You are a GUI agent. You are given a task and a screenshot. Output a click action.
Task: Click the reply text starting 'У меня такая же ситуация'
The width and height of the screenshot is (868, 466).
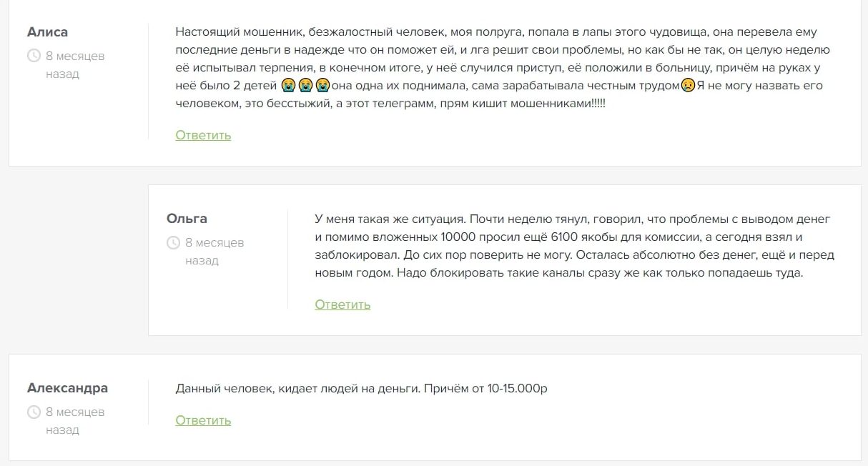(x=575, y=246)
